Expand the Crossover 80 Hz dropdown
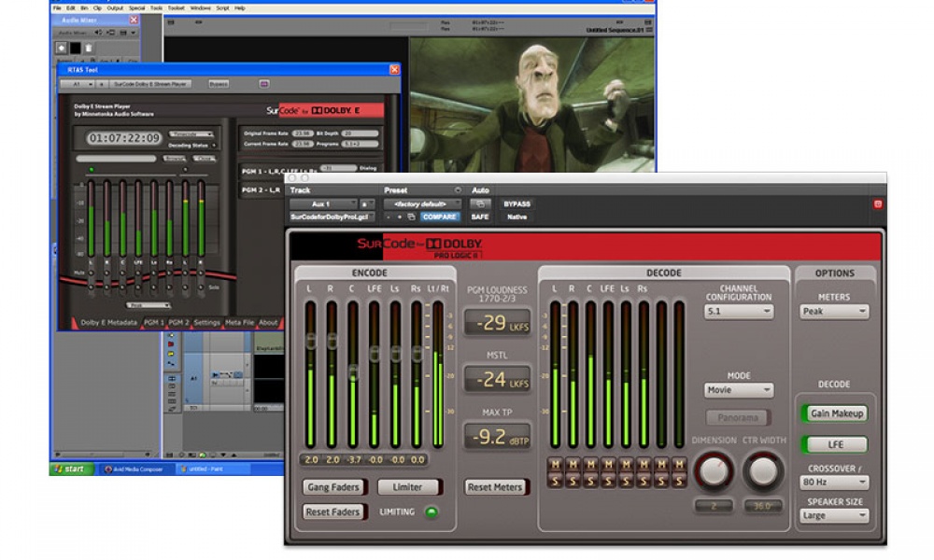This screenshot has width=934, height=560. (834, 483)
